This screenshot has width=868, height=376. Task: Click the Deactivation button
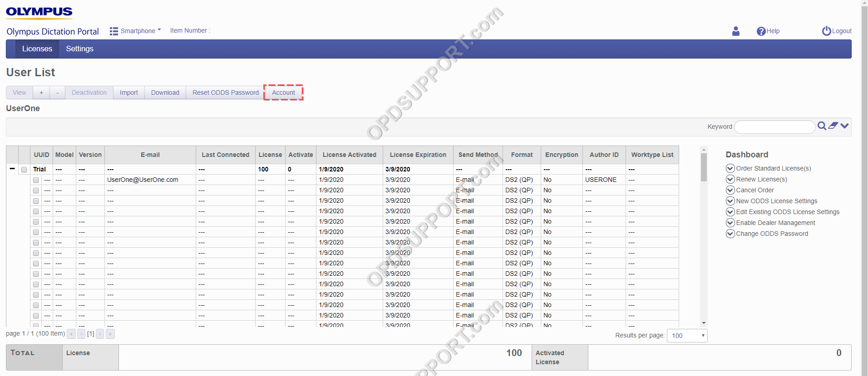[89, 93]
